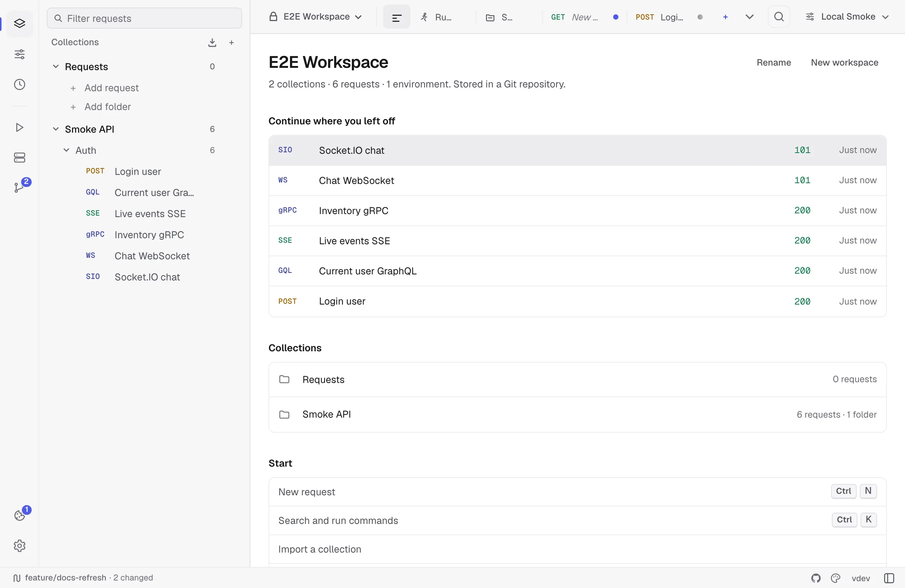Screen dimensions: 905x588
Task: Click Import a collection row
Action: click(577, 550)
